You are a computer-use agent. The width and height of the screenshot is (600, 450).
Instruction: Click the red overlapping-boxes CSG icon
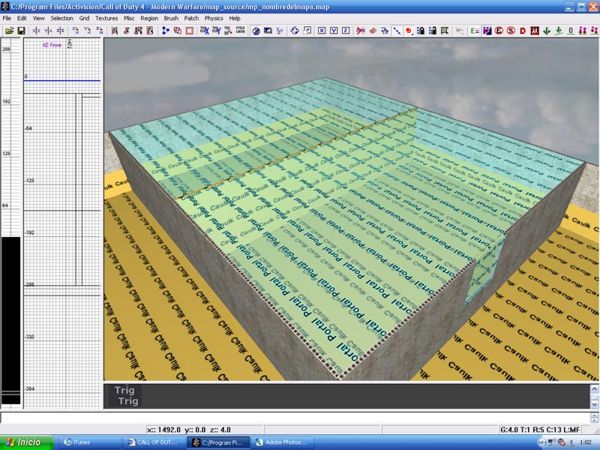178,31
